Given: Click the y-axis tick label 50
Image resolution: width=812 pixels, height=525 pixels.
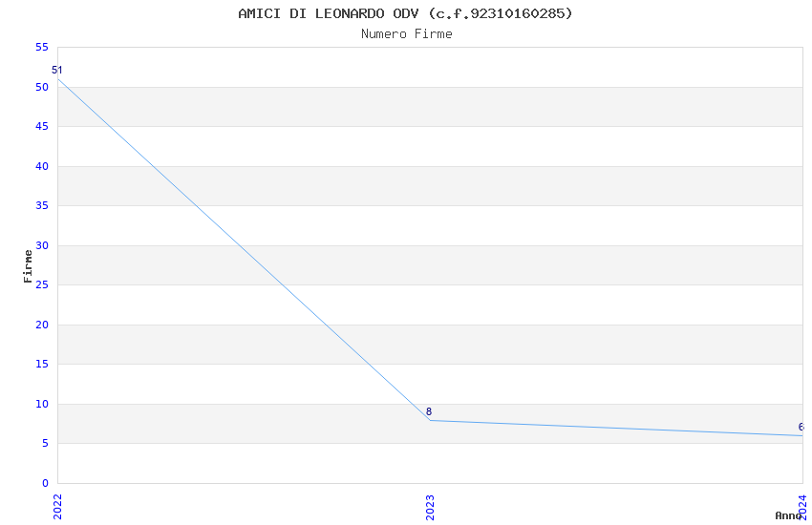Looking at the screenshot, I should pos(42,87).
